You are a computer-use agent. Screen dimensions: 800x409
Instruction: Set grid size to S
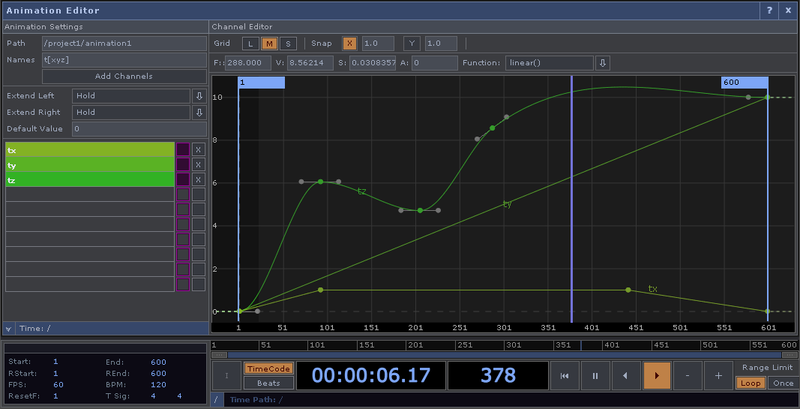point(288,44)
